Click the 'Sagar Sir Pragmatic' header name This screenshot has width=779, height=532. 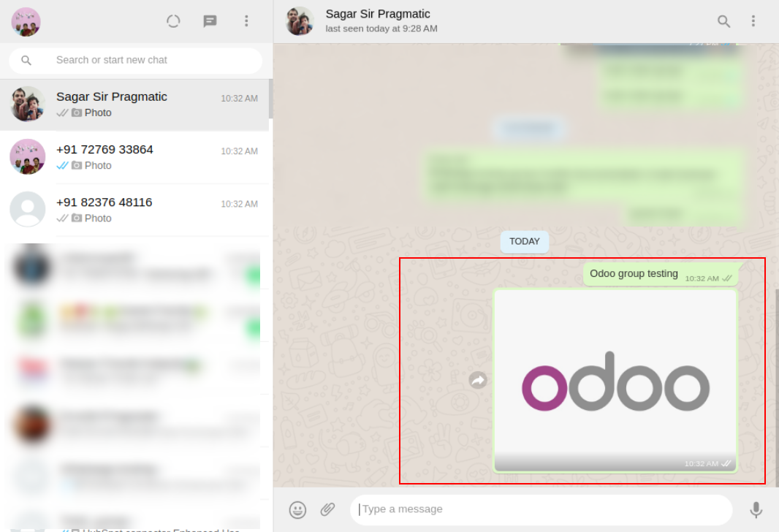point(378,14)
